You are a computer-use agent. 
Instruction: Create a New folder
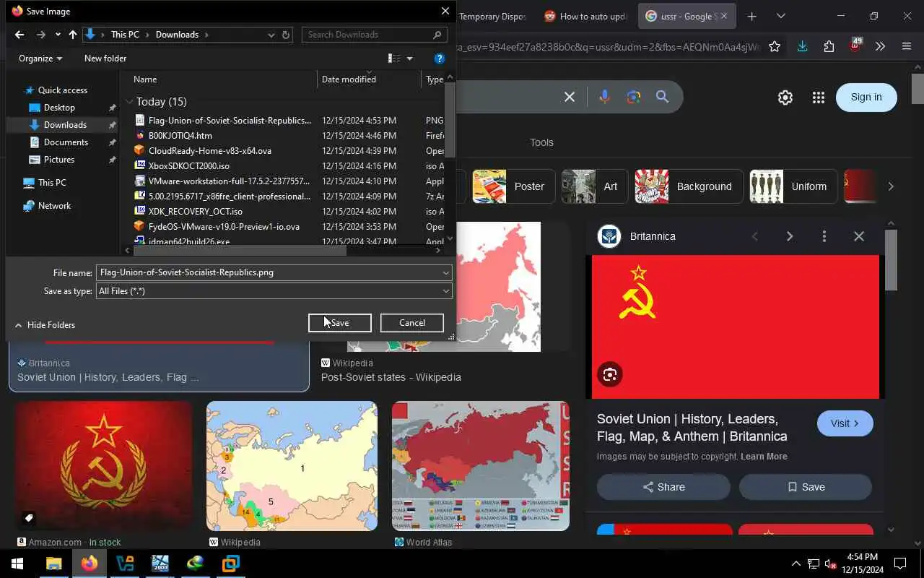tap(105, 59)
